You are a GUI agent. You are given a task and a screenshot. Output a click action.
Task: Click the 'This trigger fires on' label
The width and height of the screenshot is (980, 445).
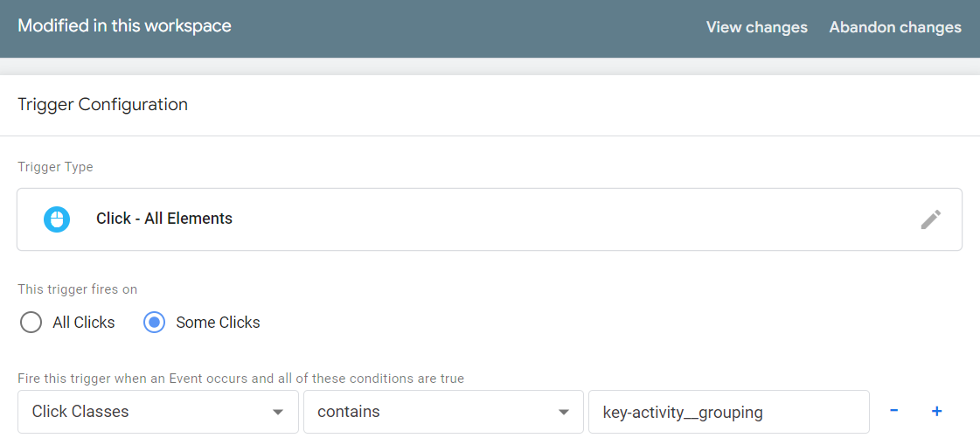(77, 289)
